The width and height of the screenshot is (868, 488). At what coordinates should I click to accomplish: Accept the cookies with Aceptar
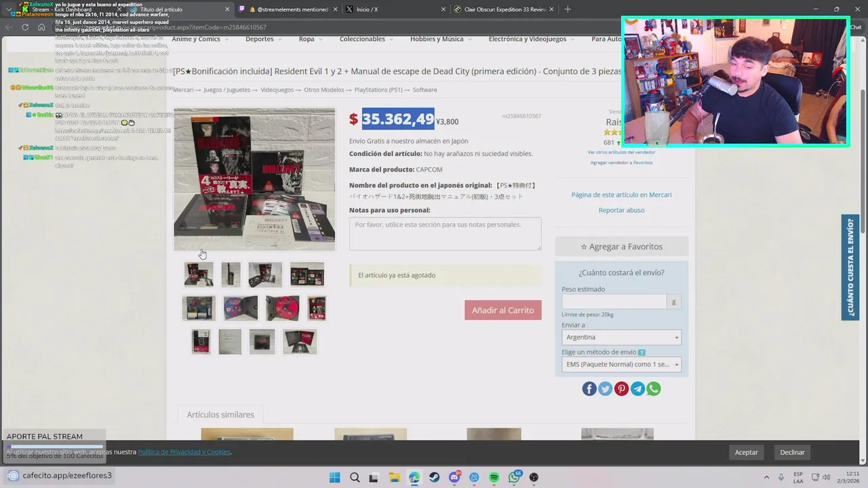(747, 452)
